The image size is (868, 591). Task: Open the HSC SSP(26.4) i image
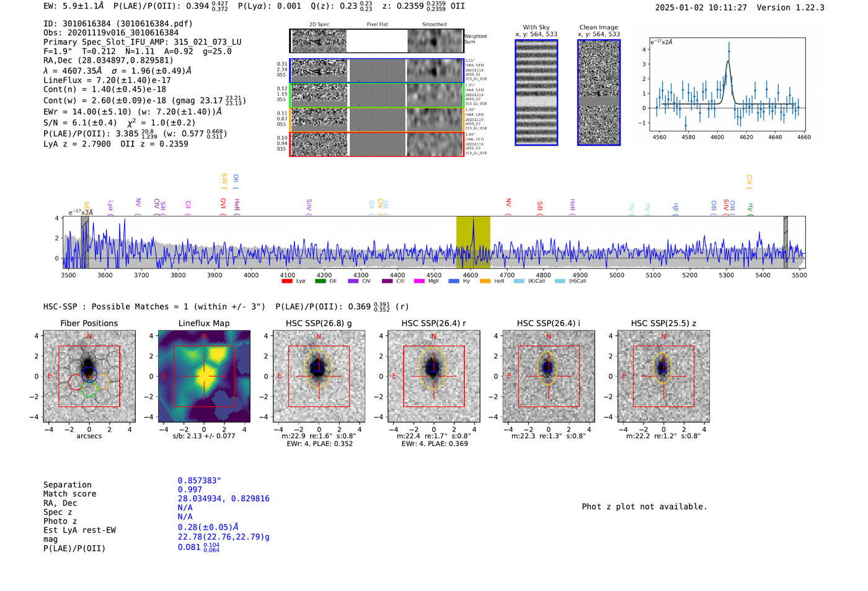pyautogui.click(x=549, y=376)
